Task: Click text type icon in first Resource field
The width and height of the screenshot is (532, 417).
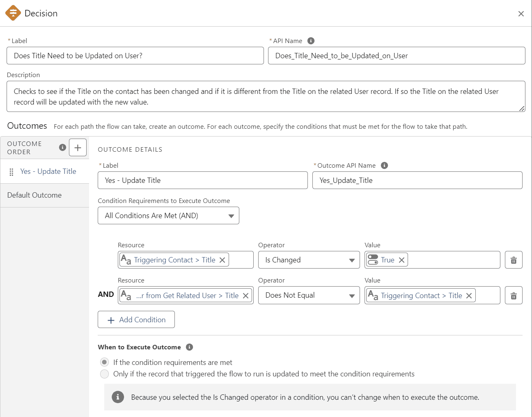Action: 126,260
